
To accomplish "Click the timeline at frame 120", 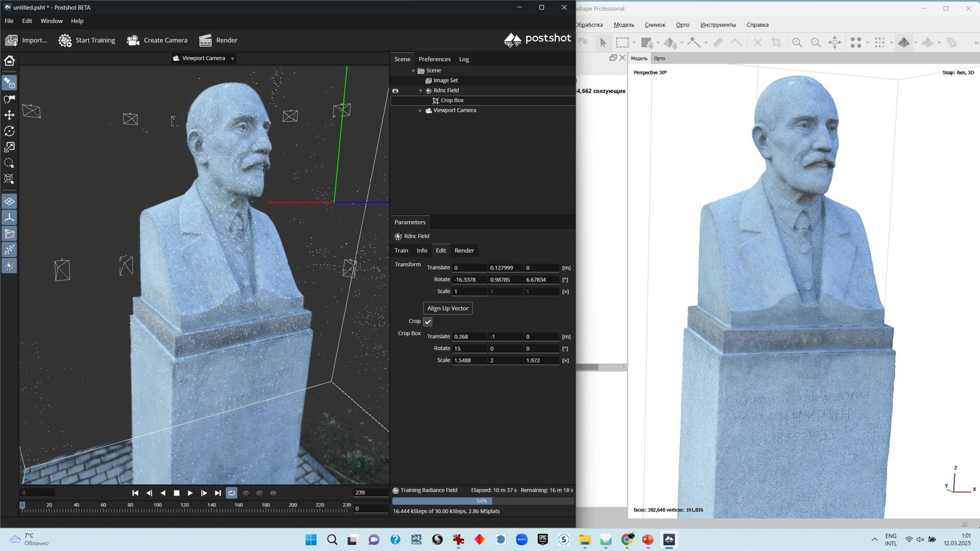I will coord(184,509).
